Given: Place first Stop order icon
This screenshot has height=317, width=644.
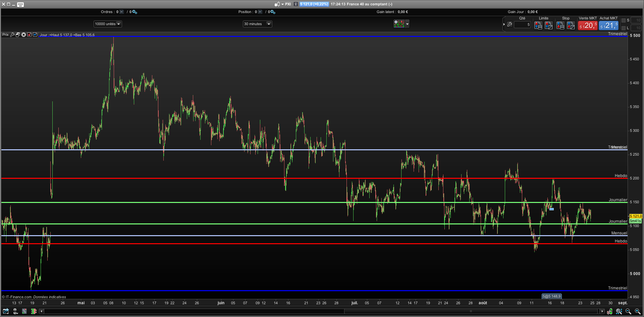Looking at the screenshot, I should point(560,25).
